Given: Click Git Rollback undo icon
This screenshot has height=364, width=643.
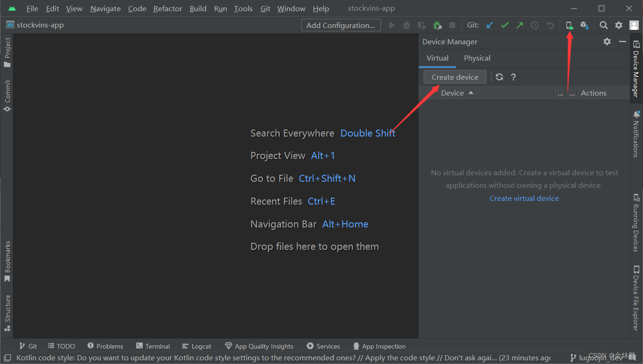Looking at the screenshot, I should tap(550, 25).
